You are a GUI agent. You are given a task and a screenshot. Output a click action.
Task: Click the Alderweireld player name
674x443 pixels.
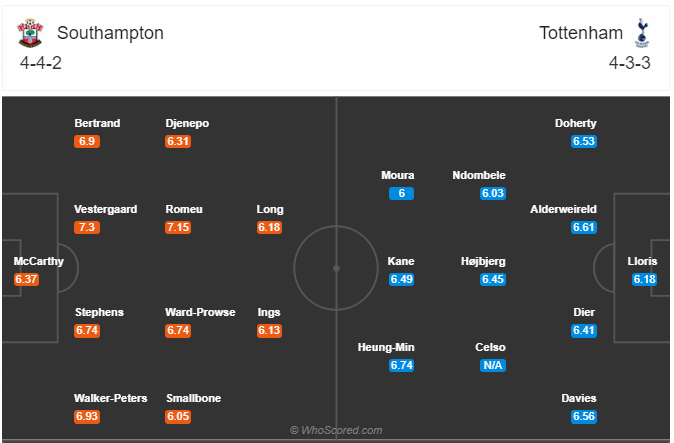point(563,209)
